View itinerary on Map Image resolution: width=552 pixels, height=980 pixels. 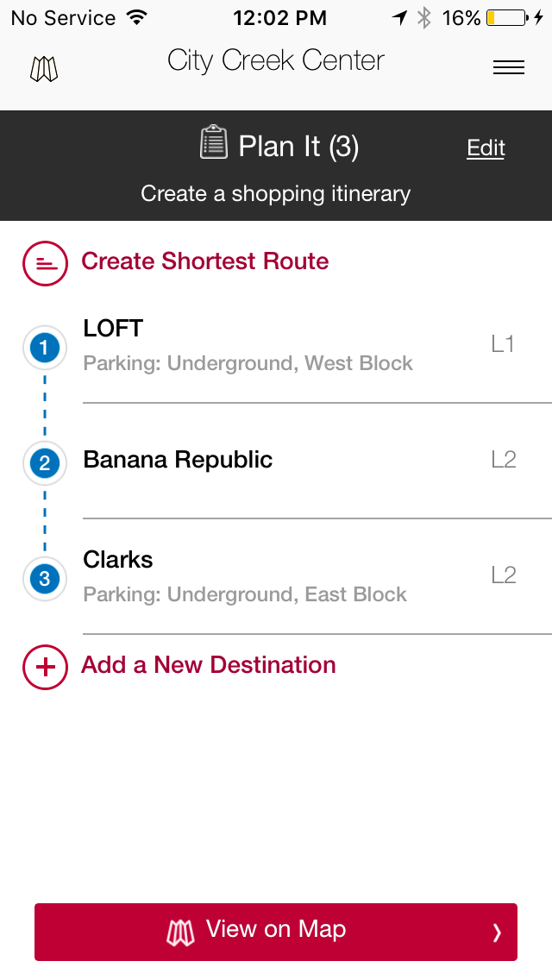[276, 932]
